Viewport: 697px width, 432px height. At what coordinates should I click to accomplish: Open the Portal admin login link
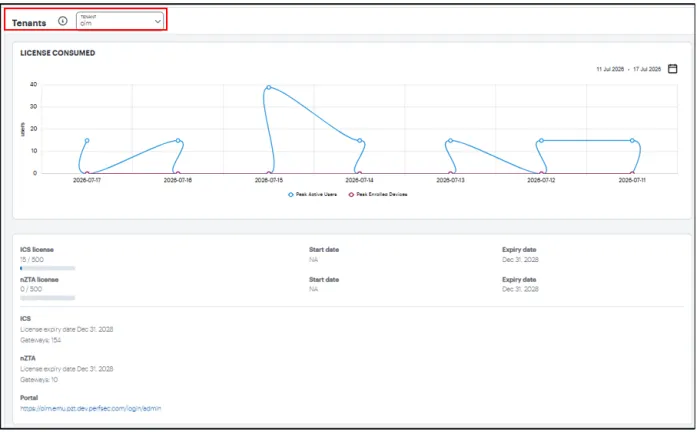[x=91, y=408]
